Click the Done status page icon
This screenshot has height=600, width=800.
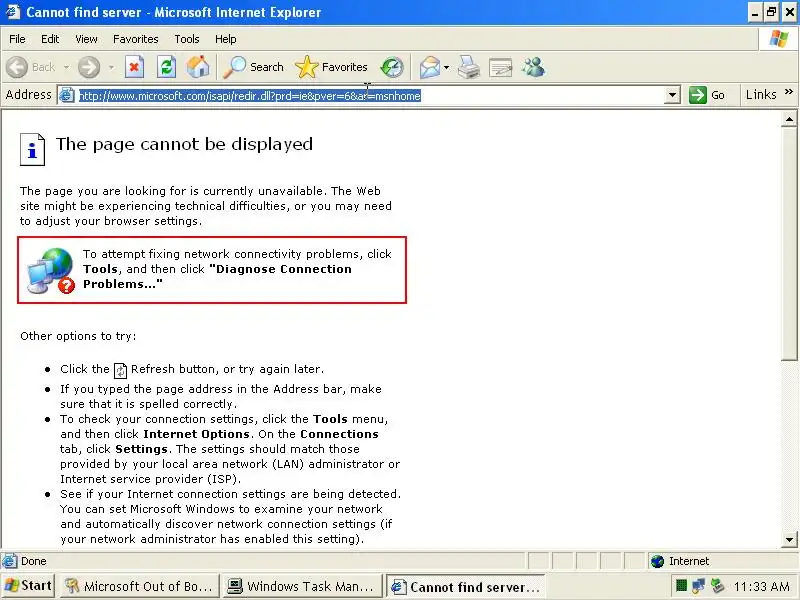(9, 561)
